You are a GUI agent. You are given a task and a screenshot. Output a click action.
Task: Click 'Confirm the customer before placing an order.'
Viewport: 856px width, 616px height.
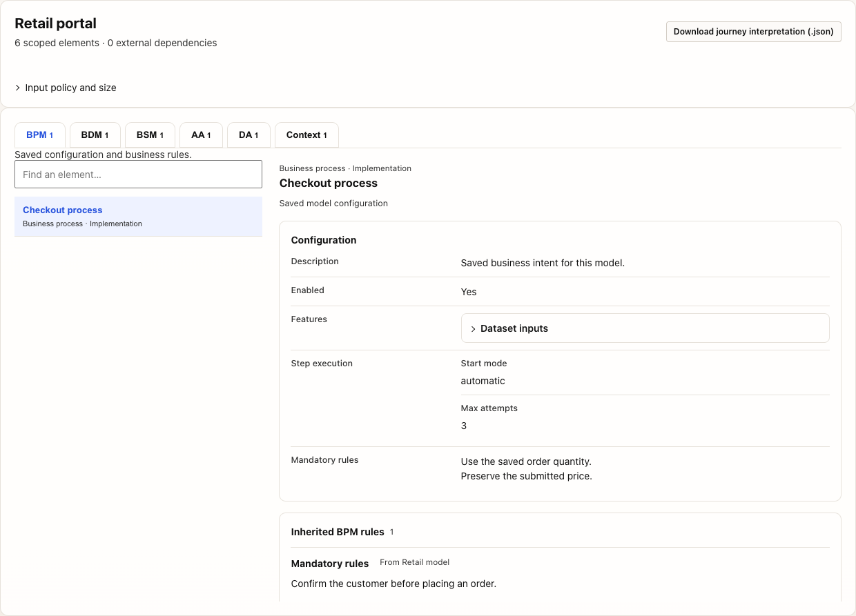click(x=393, y=584)
